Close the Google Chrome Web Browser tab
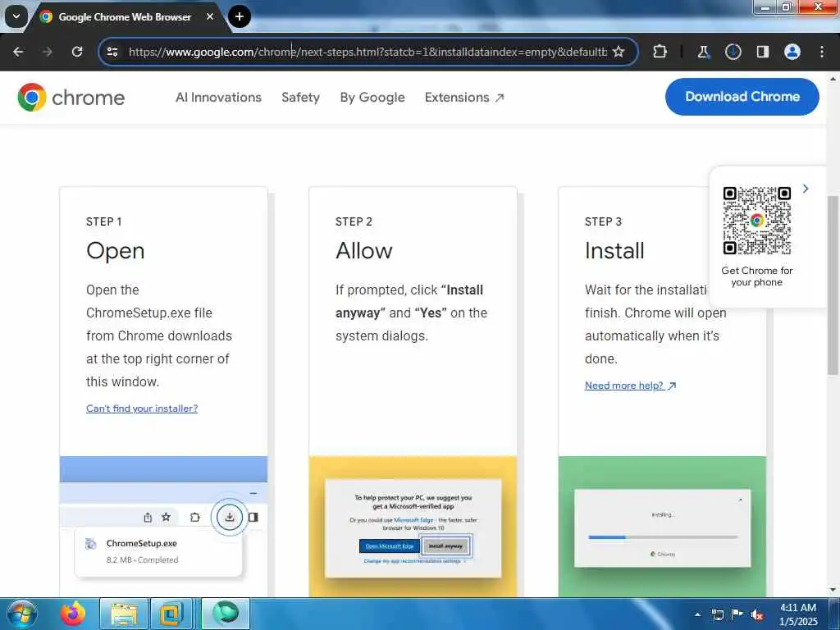This screenshot has width=840, height=630. [210, 16]
